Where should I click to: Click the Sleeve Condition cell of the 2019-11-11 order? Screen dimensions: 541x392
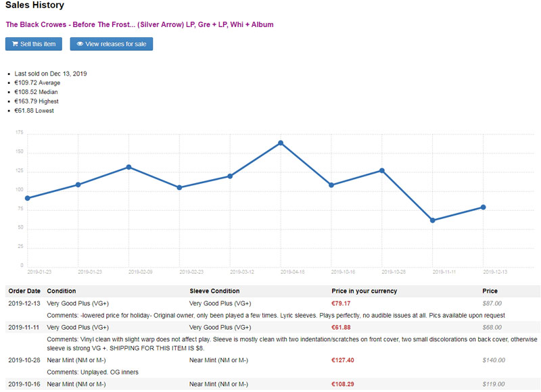(220, 327)
